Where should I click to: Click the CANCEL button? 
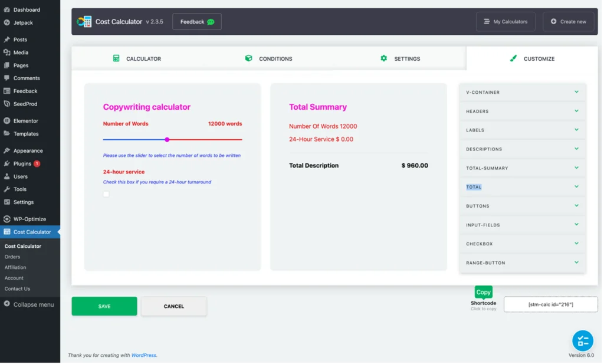(175, 307)
